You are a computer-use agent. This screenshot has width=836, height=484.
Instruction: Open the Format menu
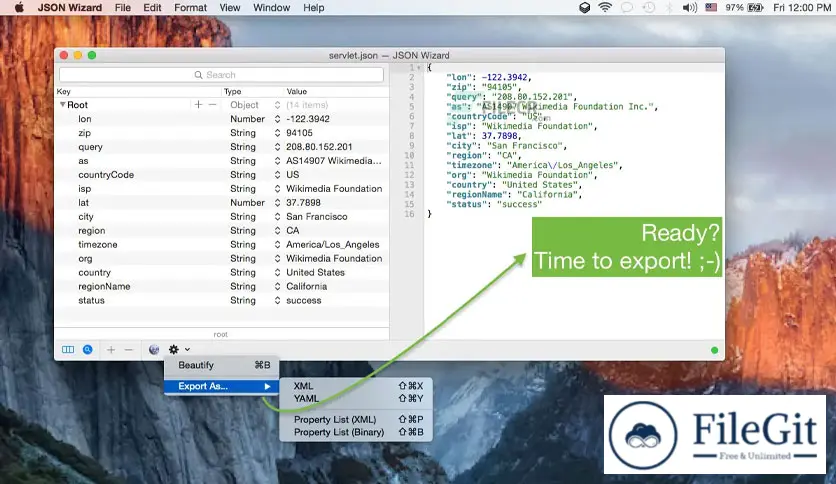[190, 7]
